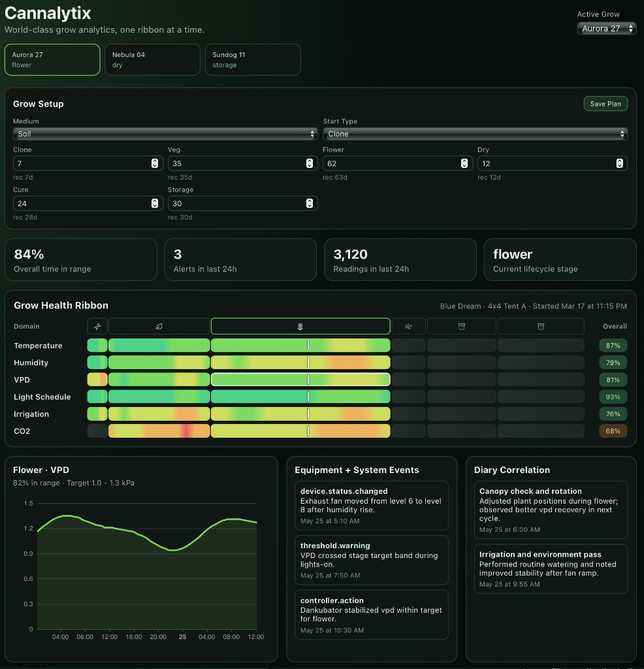Select the CO2 veg-stage ribbon segment

tap(159, 431)
